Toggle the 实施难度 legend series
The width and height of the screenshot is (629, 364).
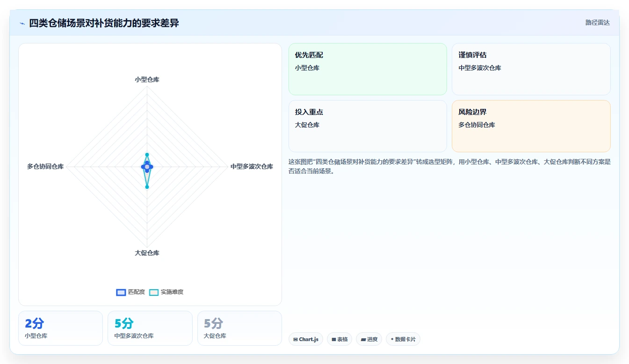pyautogui.click(x=166, y=292)
